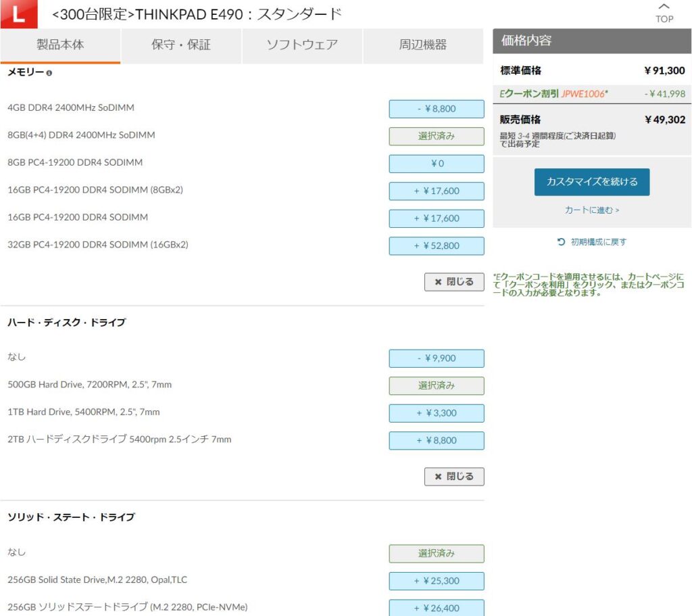Viewport: 692px width, 616px height.
Task: Click the 8GB(4+4) DDR4 2400MHz SoDIMM label
Action: [81, 135]
